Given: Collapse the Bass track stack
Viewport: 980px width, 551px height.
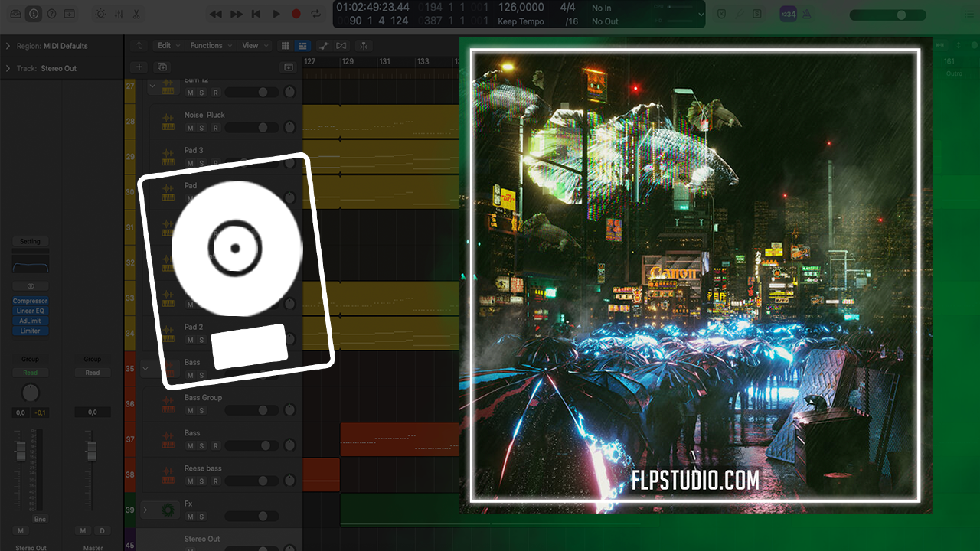Looking at the screenshot, I should [145, 368].
